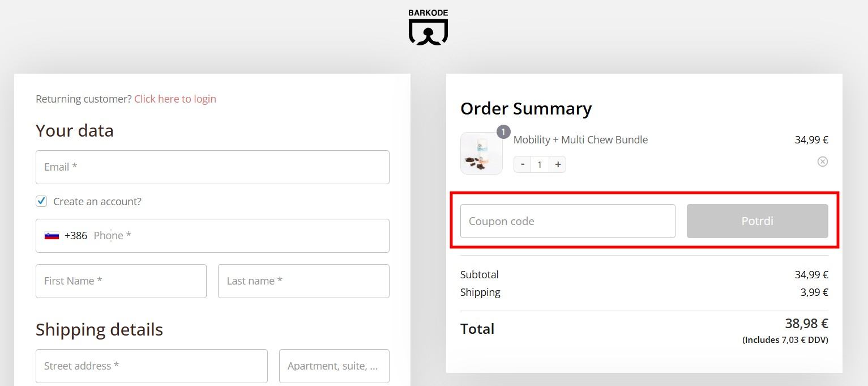Click the Barkode dog logo

[428, 27]
